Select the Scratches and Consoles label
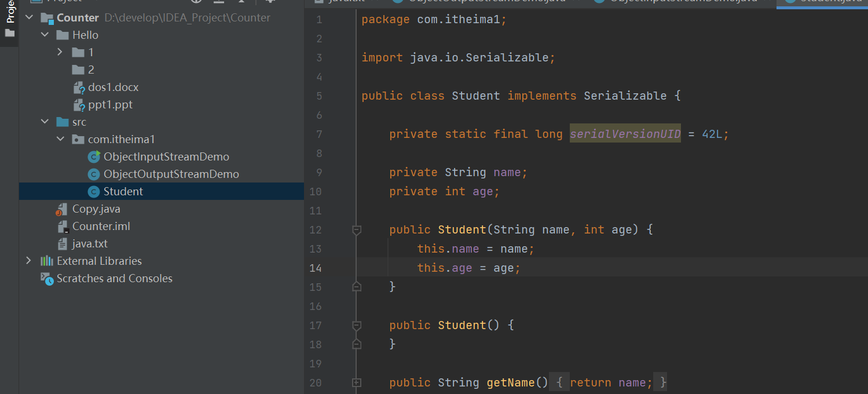The height and width of the screenshot is (394, 868). click(x=115, y=279)
